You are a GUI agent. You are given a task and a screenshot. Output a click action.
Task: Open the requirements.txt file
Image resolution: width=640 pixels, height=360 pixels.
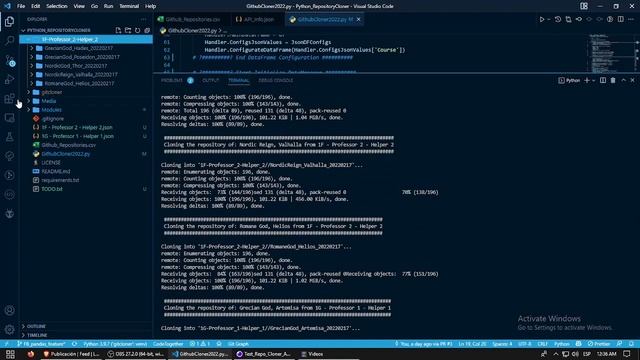point(86,180)
